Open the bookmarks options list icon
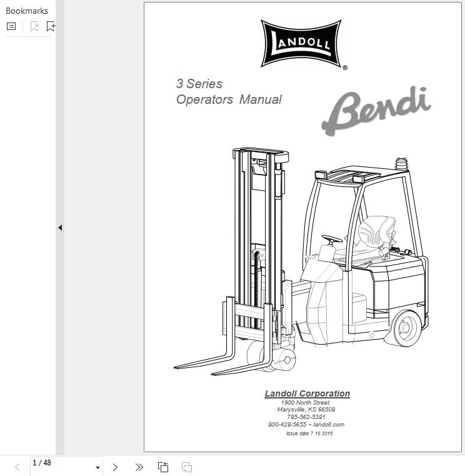Screen dimensions: 465x476 [x=11, y=26]
